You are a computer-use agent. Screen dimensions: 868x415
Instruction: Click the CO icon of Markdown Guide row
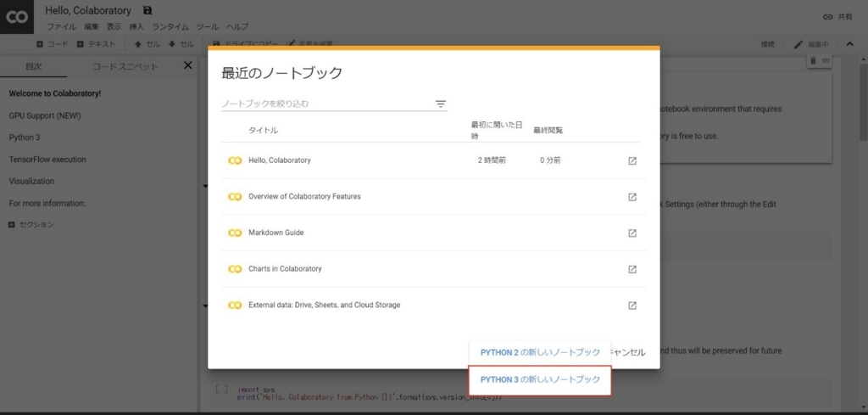click(235, 233)
